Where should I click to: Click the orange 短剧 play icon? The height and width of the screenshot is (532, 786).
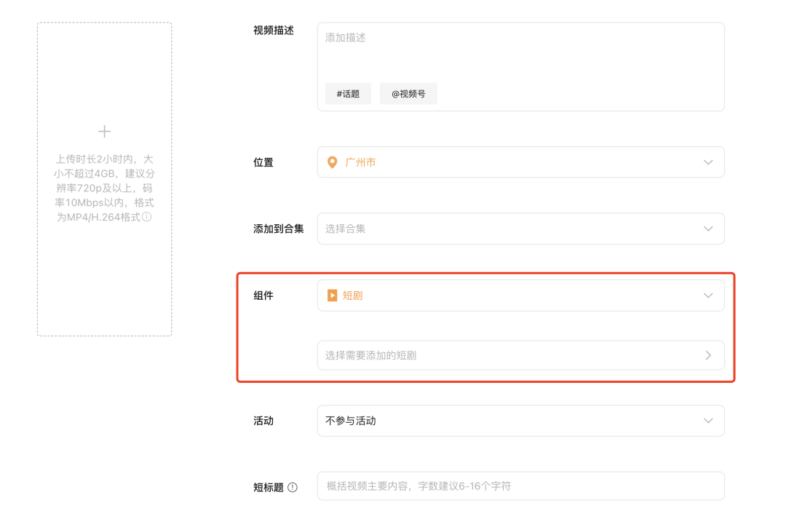click(332, 295)
